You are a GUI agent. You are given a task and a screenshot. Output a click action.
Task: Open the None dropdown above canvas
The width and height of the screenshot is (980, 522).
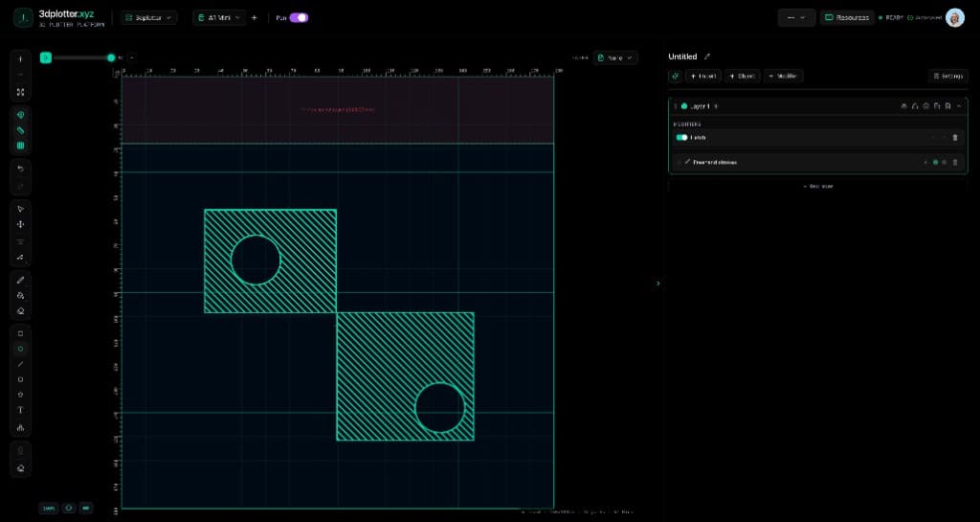click(x=615, y=57)
